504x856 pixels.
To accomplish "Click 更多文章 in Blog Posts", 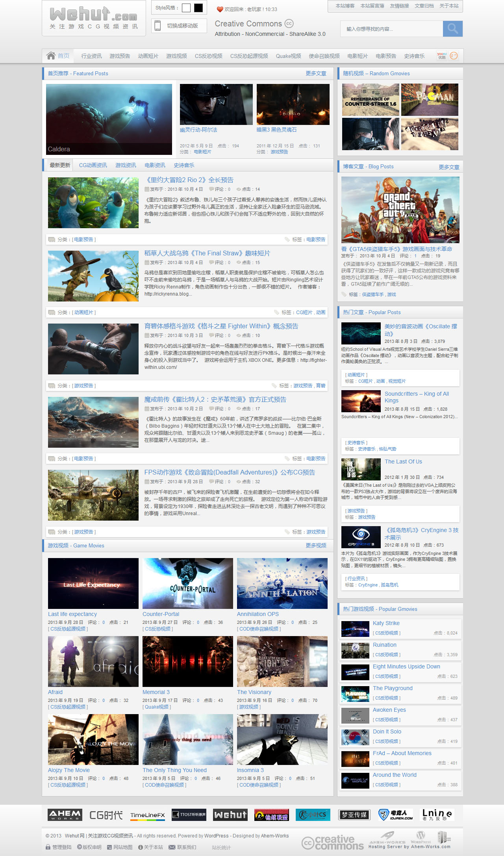I will tap(449, 167).
